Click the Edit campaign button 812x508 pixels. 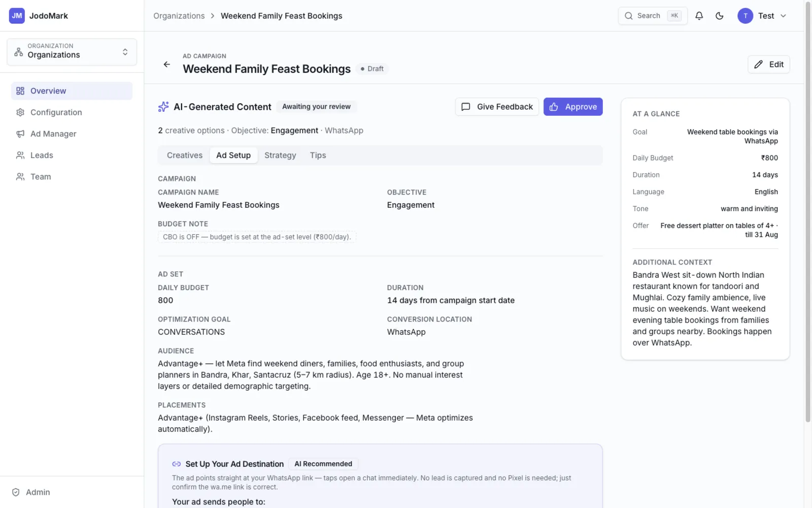point(769,65)
